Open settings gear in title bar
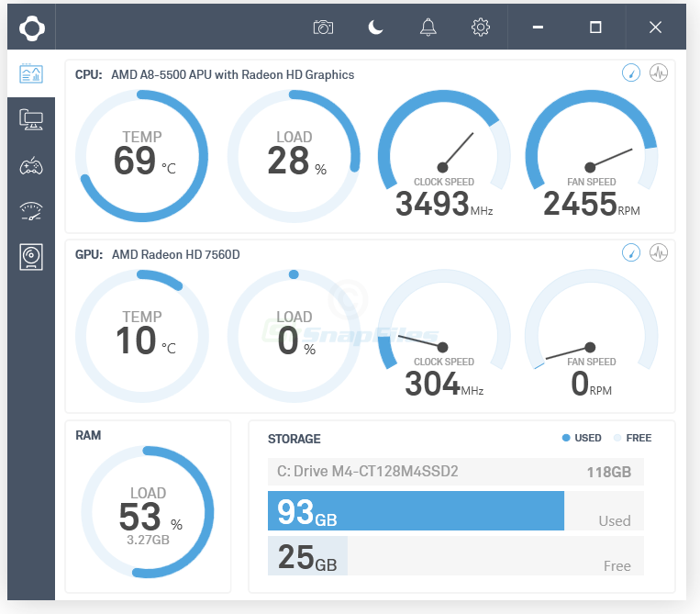 click(481, 28)
